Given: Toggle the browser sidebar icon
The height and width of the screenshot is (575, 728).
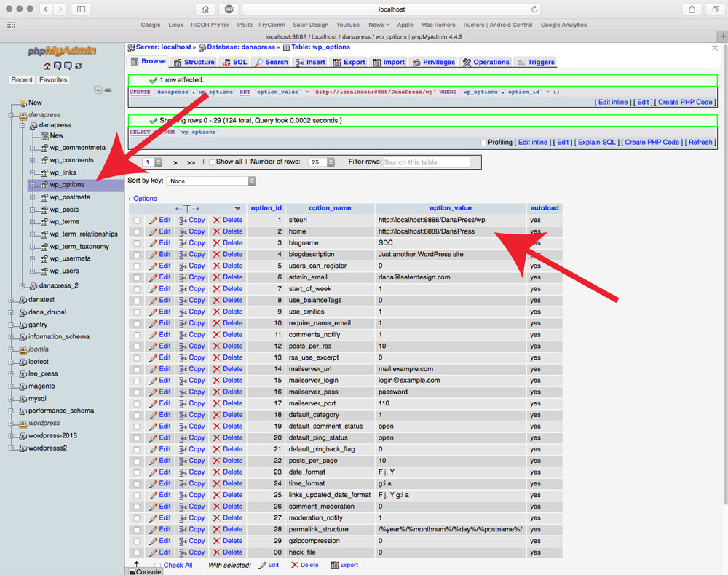Looking at the screenshot, I should click(x=82, y=9).
